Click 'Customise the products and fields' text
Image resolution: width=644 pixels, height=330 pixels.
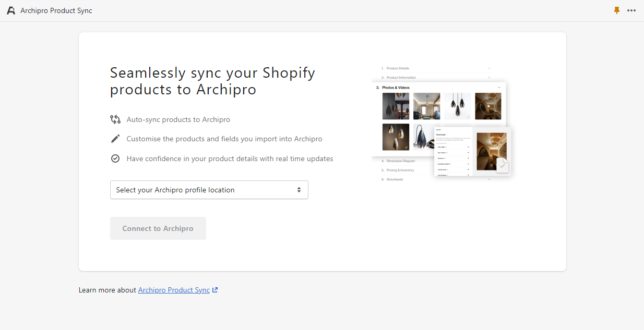(x=224, y=139)
